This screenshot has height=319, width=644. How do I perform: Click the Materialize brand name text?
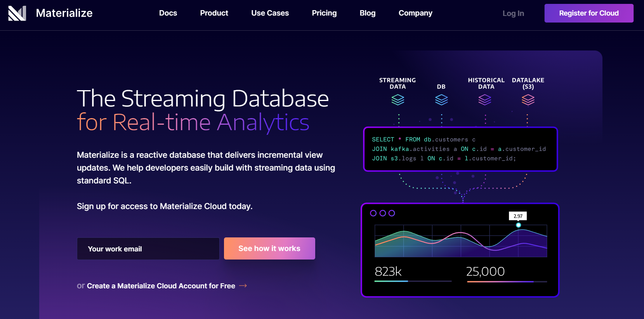pyautogui.click(x=64, y=13)
